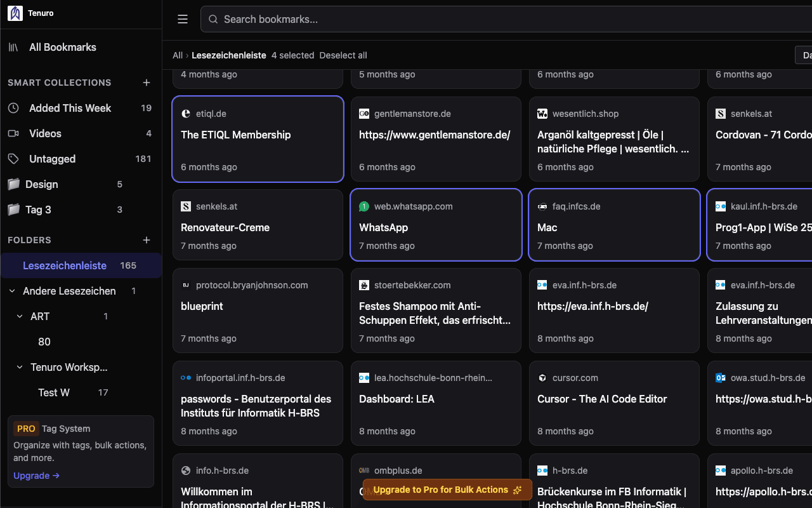Click clock icon beside Added This Week
The height and width of the screenshot is (508, 812).
pyautogui.click(x=13, y=108)
